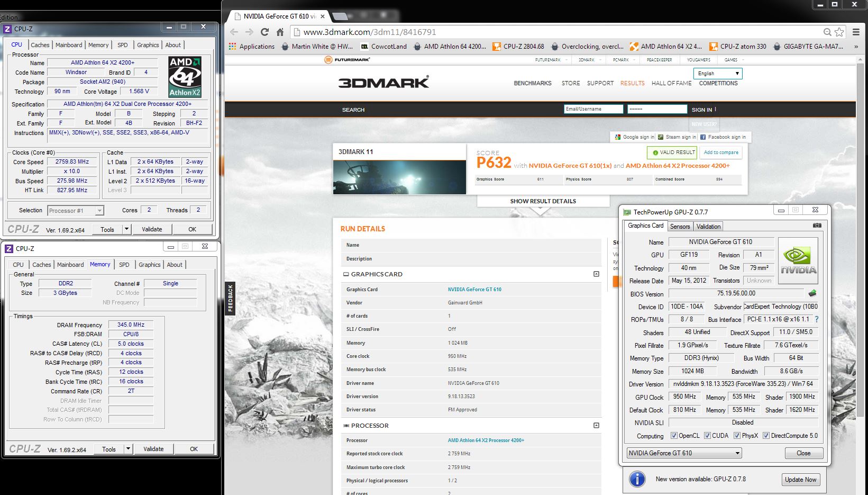
Task: Open the GIGABYTE GA-MA7 bookmark
Action: [808, 47]
